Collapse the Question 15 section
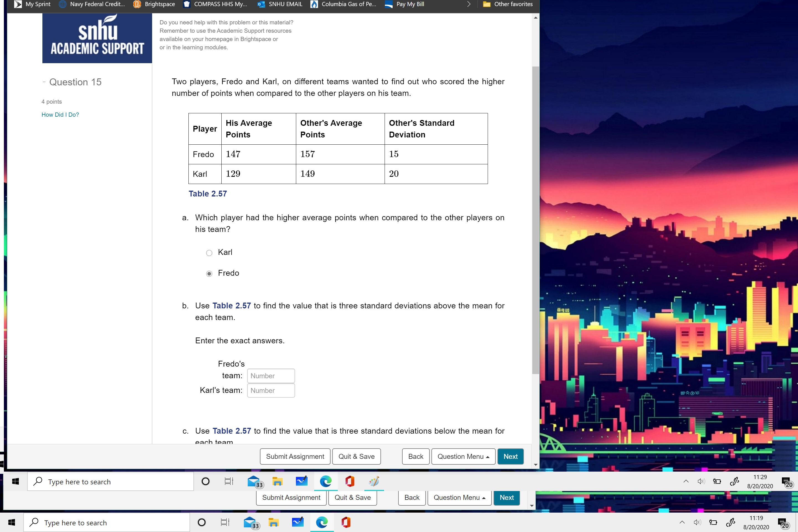Screen dimensions: 798x532 (x=44, y=81)
